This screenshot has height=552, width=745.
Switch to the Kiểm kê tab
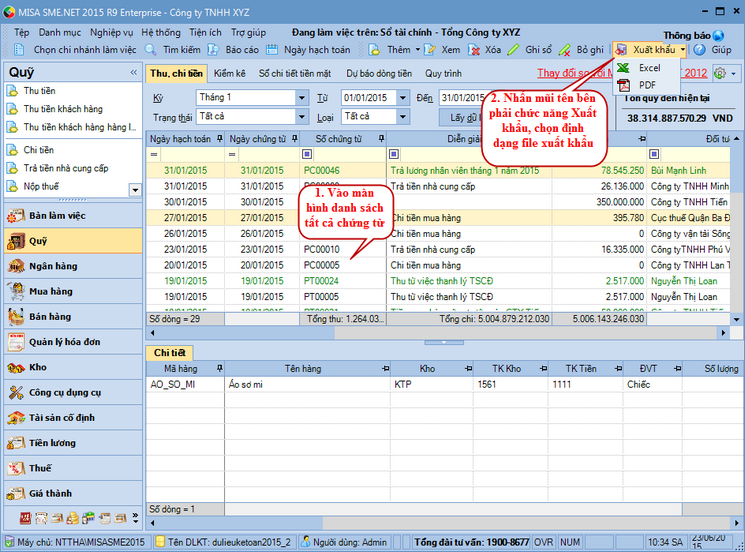pyautogui.click(x=229, y=73)
